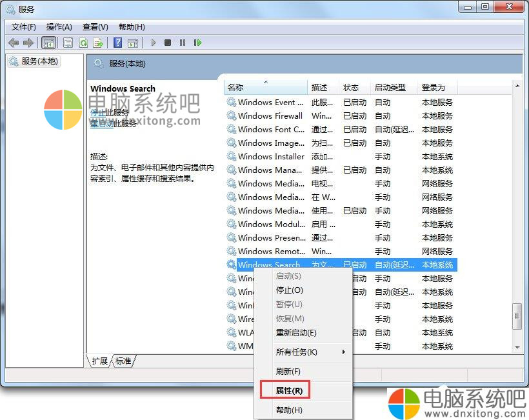Click the Refresh toolbar icon
This screenshot has height=420, width=529.
(83, 43)
